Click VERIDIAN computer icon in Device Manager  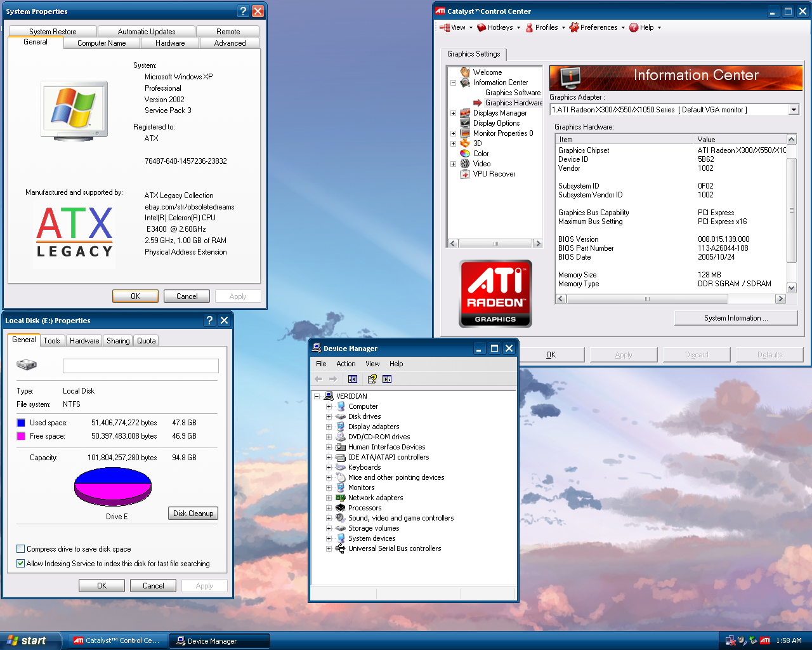329,396
